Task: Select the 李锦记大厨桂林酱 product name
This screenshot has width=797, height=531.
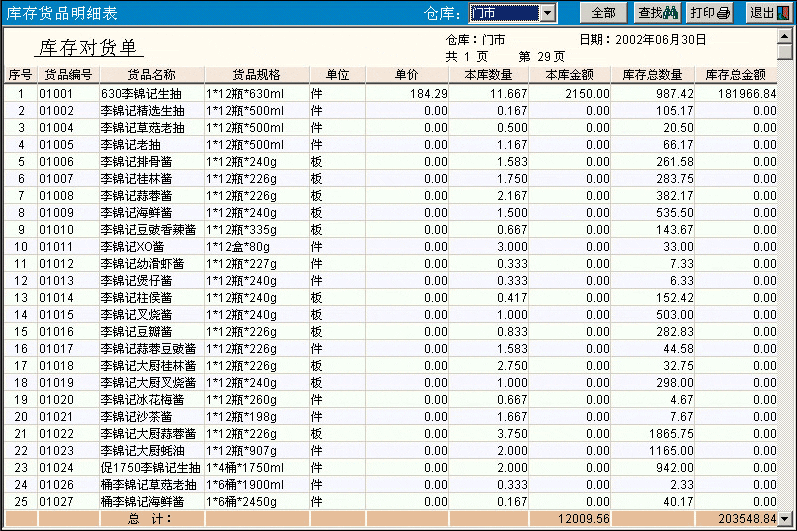Action: (x=148, y=366)
